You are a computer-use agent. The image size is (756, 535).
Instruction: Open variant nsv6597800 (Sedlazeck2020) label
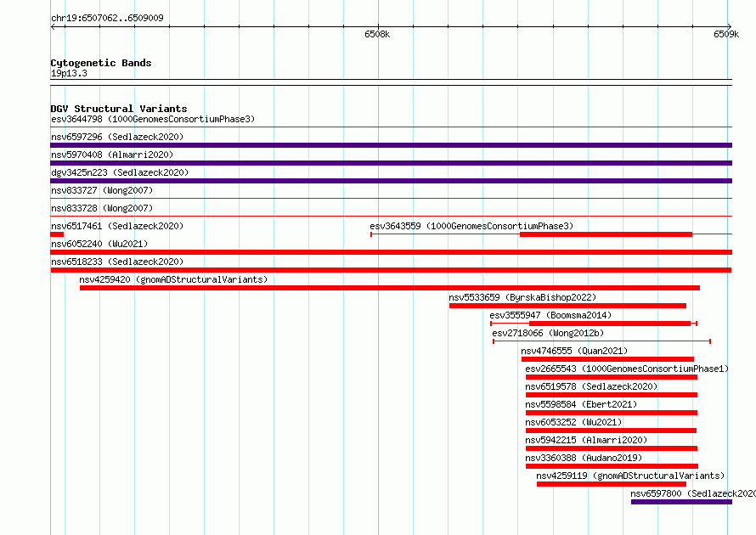coord(693,493)
